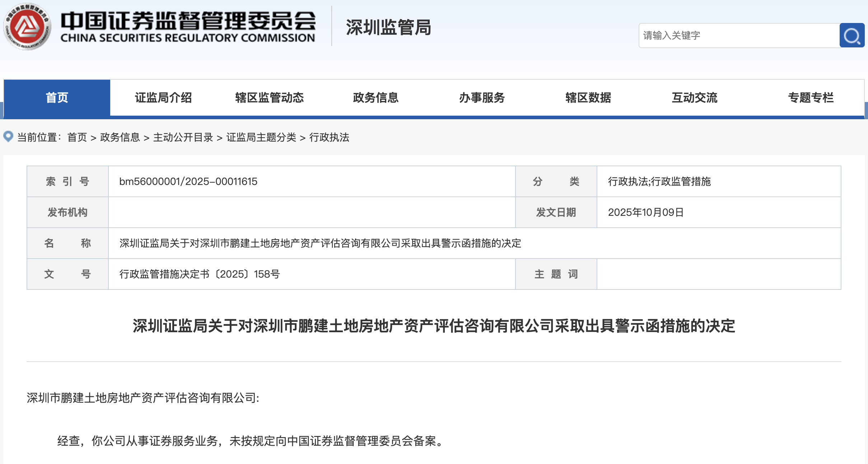Open the 首页 navigation tab
This screenshot has width=868, height=464.
[x=57, y=98]
